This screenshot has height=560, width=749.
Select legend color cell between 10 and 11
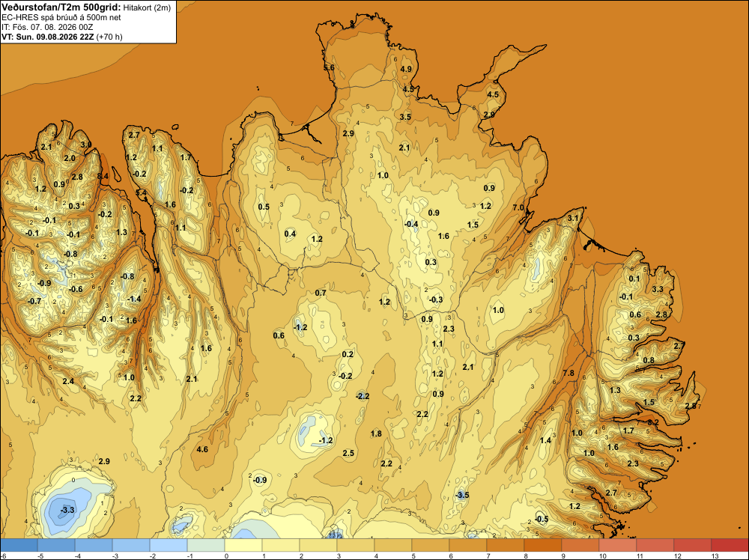click(x=618, y=545)
